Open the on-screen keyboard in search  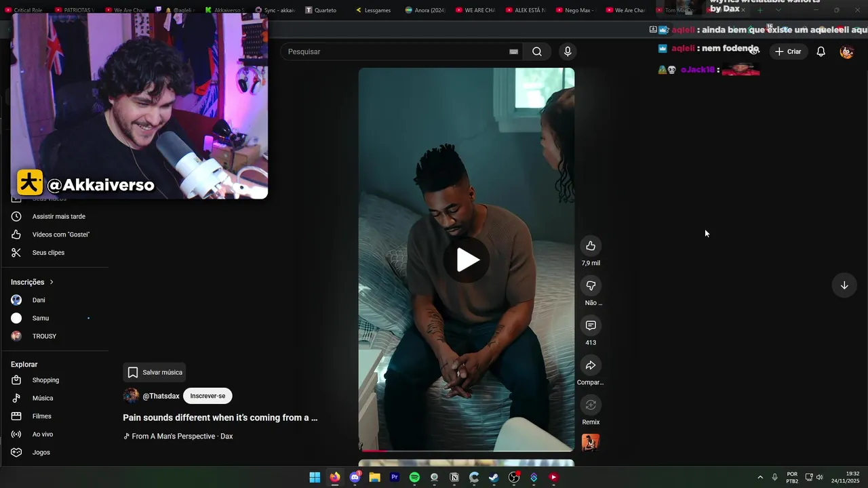tap(513, 52)
